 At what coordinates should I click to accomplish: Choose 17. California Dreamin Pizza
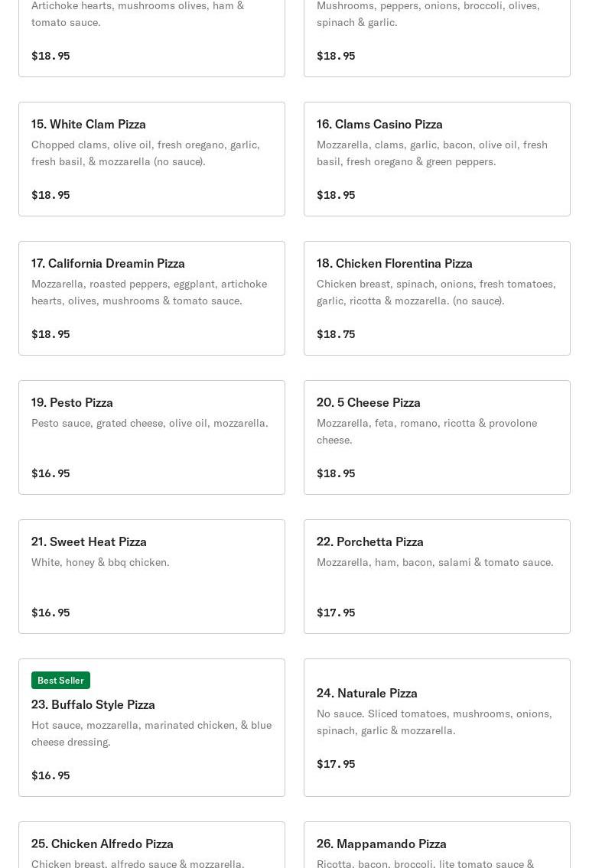(x=151, y=297)
